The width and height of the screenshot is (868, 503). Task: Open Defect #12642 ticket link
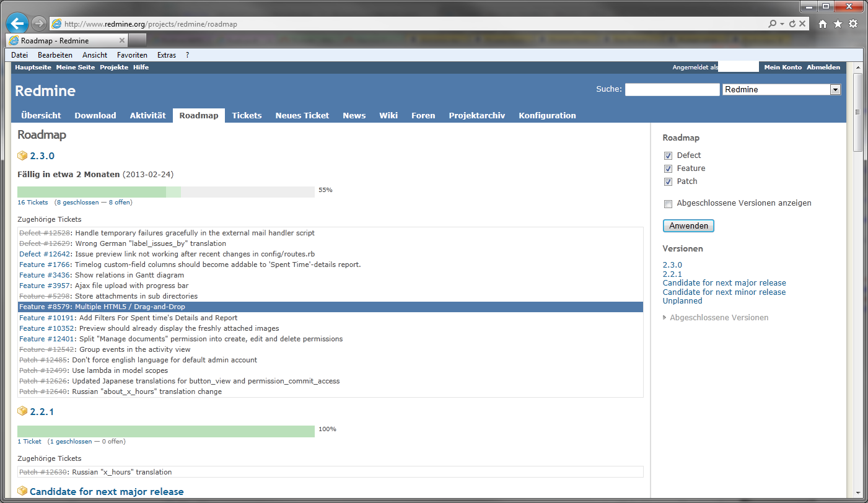[x=45, y=254]
